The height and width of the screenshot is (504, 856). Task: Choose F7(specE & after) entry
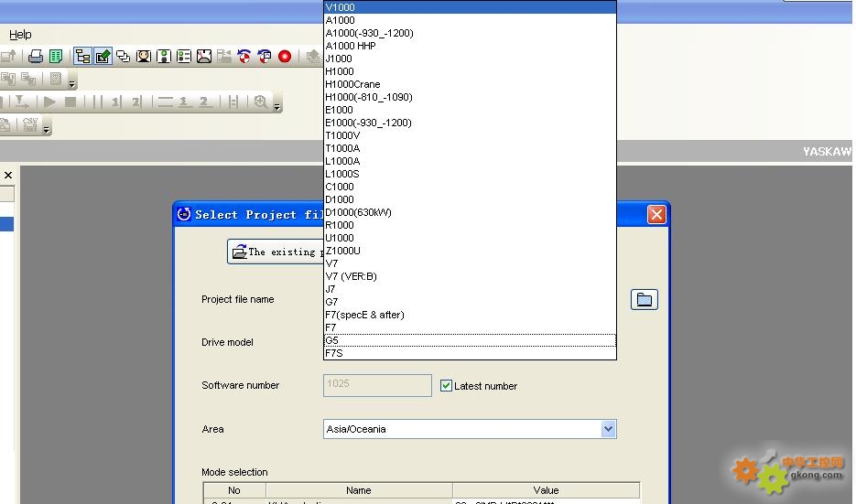[470, 315]
